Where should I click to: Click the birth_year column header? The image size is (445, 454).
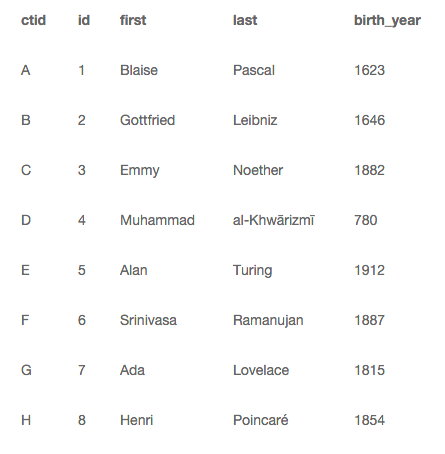click(387, 21)
